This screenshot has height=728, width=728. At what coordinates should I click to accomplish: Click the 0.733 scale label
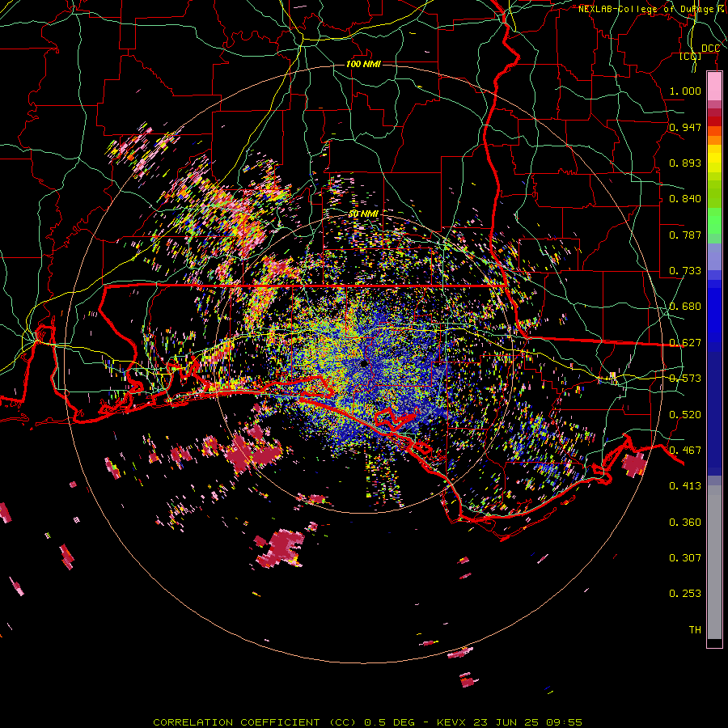(685, 271)
